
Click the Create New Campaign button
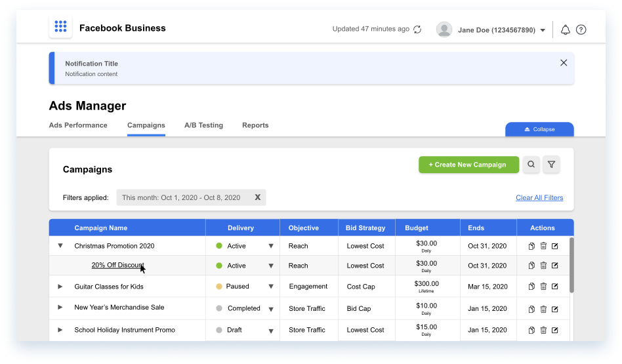click(468, 165)
